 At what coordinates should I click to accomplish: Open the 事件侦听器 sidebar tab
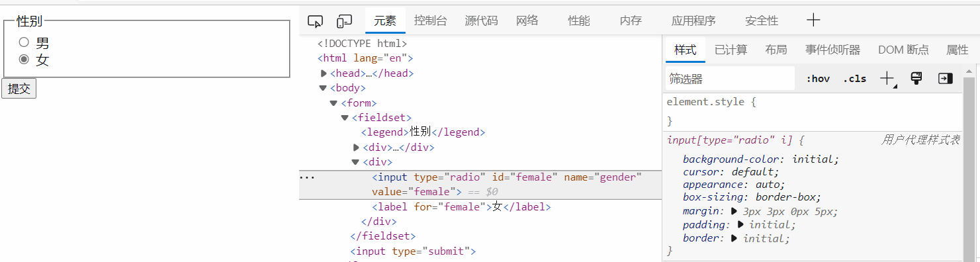tap(832, 50)
